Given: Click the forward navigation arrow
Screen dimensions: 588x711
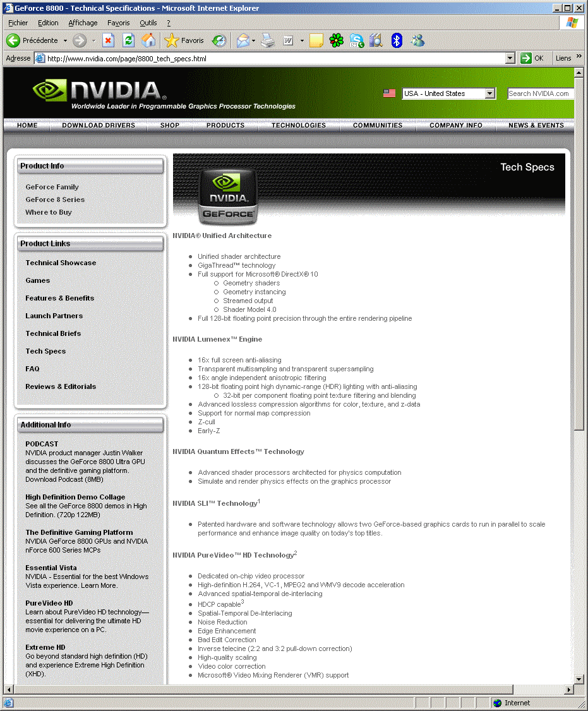Looking at the screenshot, I should click(x=80, y=40).
